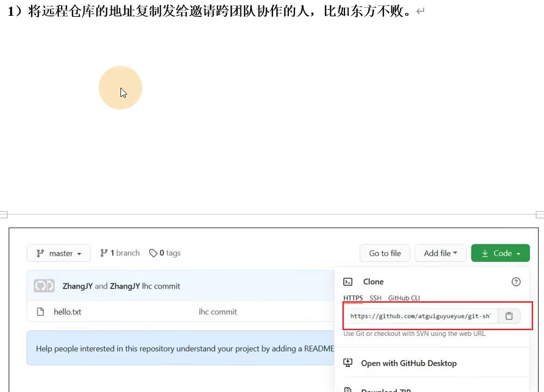Click the branch icon beside 1 branch
Image resolution: width=544 pixels, height=392 pixels.
pos(104,253)
